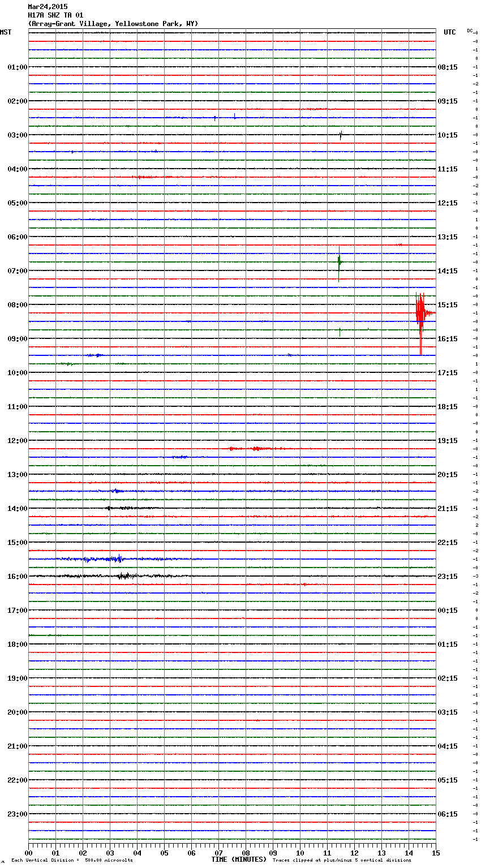Select the 18:00 MST time label

(x=18, y=644)
